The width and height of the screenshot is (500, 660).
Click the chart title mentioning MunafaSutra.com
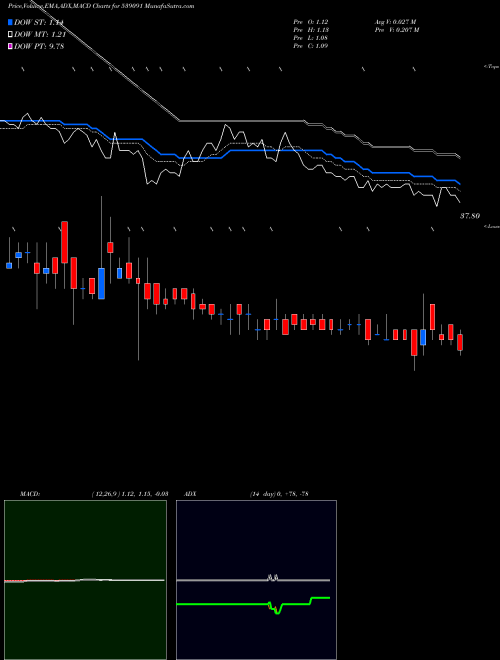click(x=101, y=7)
